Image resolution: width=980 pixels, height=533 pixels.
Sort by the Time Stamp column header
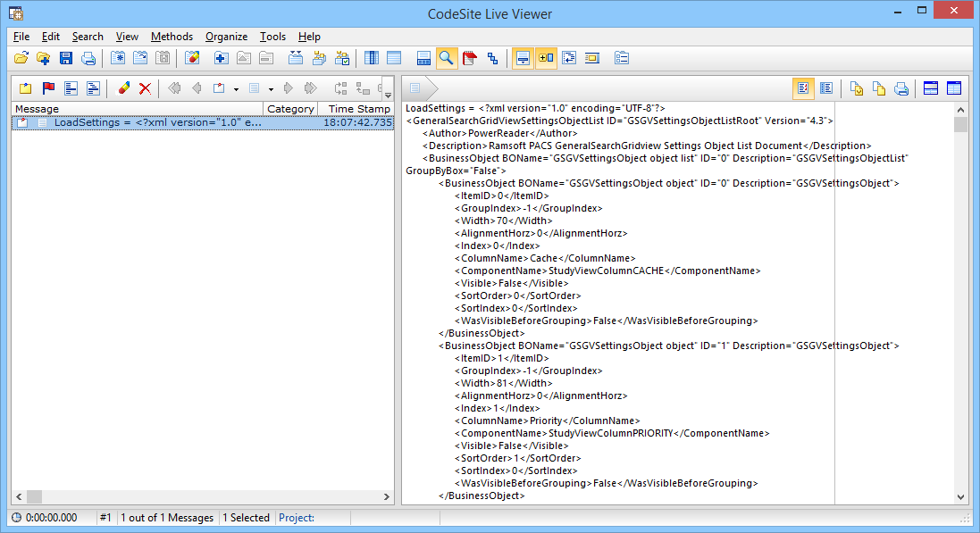(356, 109)
